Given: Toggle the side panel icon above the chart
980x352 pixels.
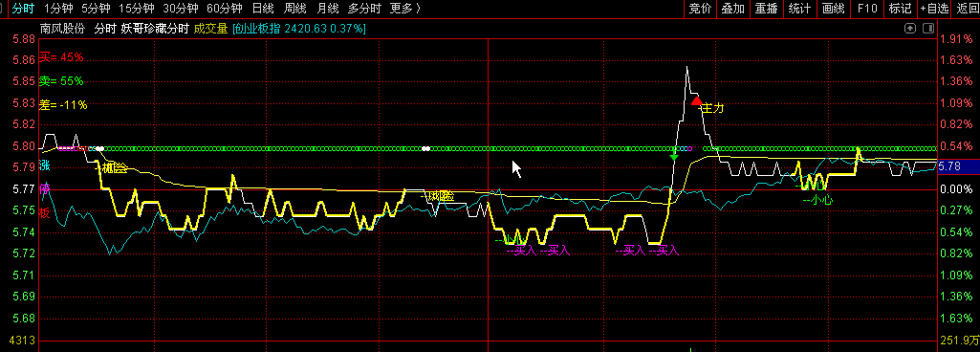Looking at the screenshot, I should pyautogui.click(x=928, y=29).
